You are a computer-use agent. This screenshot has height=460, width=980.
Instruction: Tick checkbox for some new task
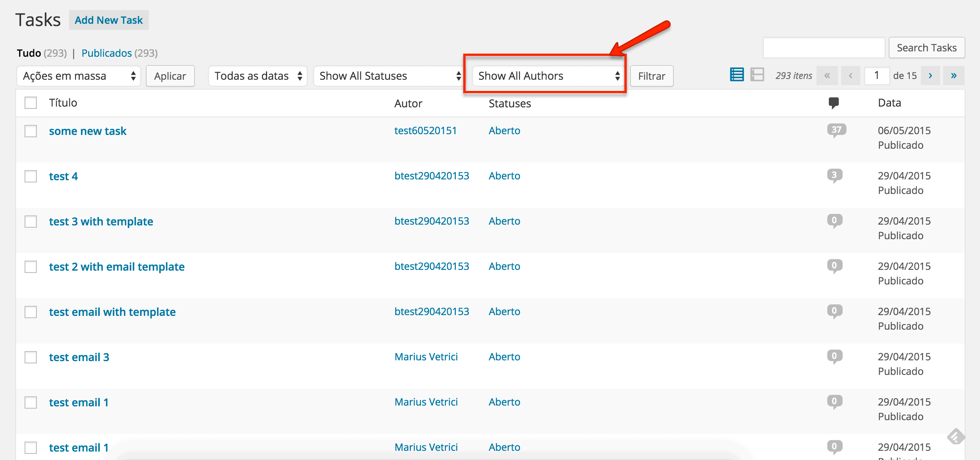click(31, 131)
